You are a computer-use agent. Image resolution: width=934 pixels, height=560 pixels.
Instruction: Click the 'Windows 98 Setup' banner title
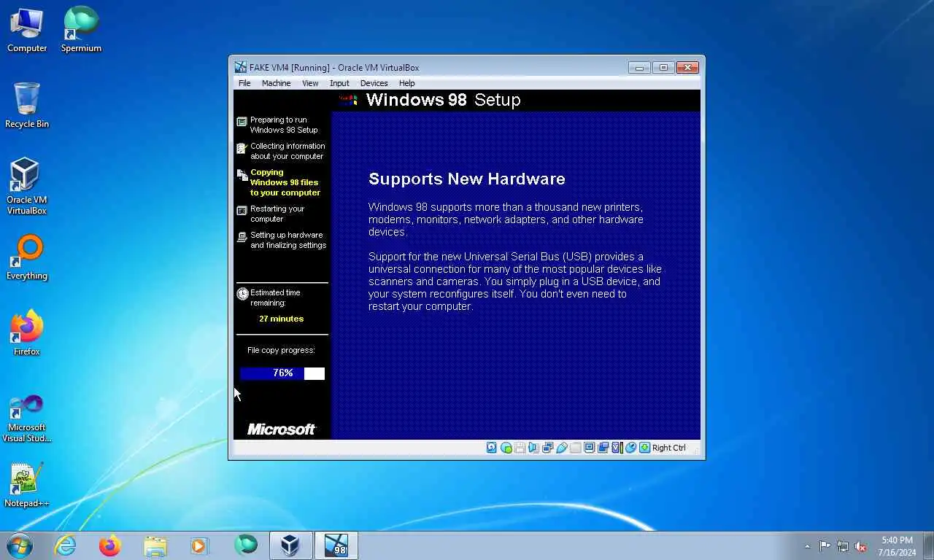click(x=443, y=100)
